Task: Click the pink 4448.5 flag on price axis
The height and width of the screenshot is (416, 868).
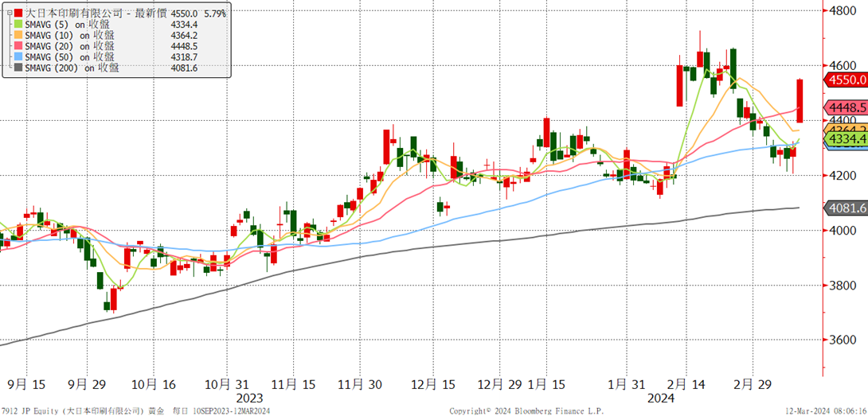Action: (x=846, y=107)
